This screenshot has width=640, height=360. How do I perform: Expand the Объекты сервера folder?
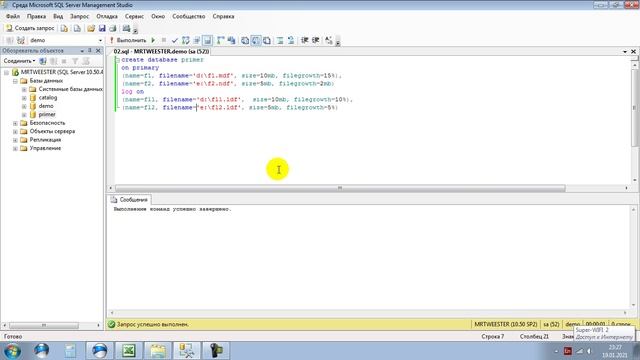pos(15,131)
